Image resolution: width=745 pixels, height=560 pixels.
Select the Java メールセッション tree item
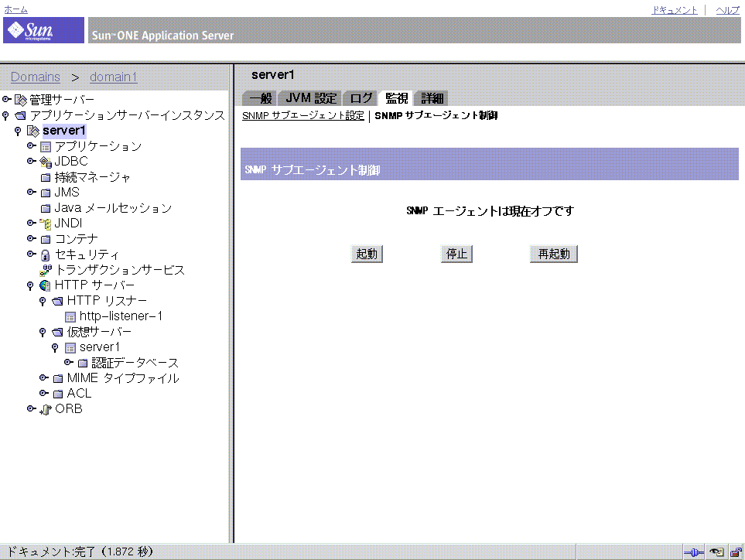coord(113,208)
